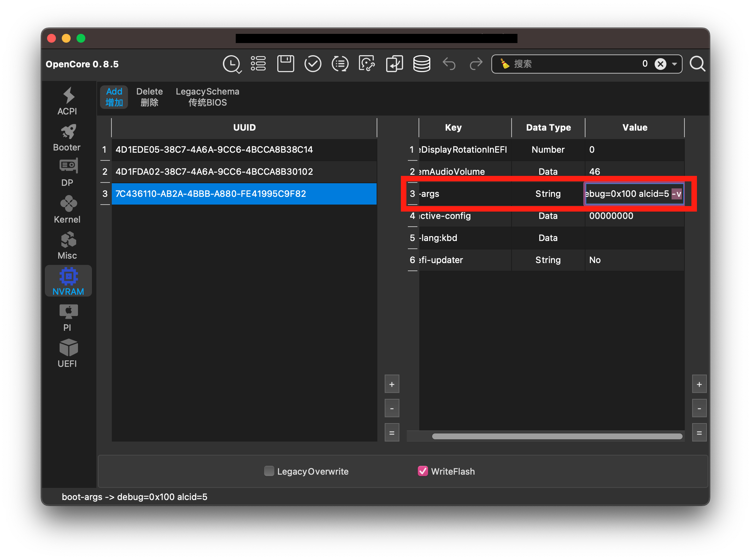Switch to the LegacySchema tab

coord(207,97)
